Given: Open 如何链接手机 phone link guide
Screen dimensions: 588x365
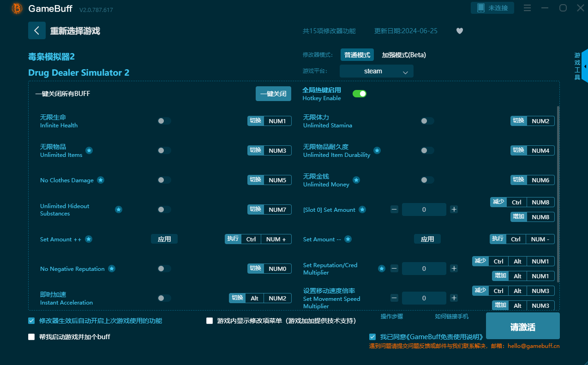Looking at the screenshot, I should tap(451, 317).
